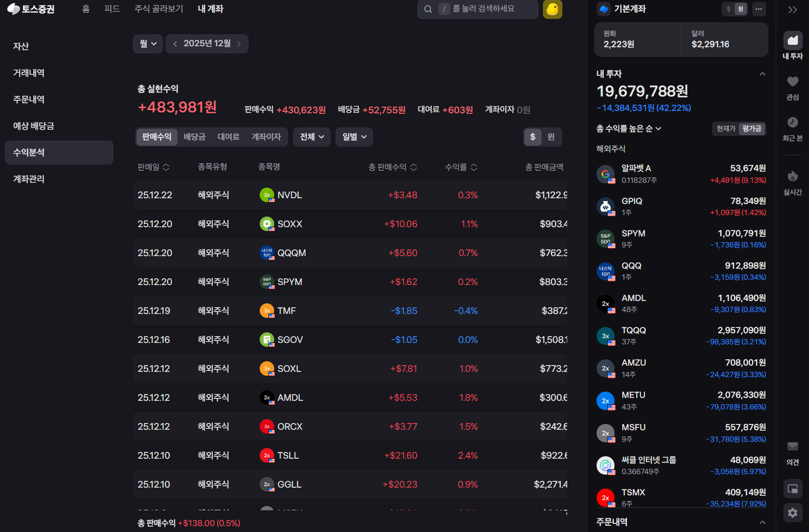The width and height of the screenshot is (809, 532).
Task: Open the 전체 filter dropdown
Action: [x=312, y=137]
